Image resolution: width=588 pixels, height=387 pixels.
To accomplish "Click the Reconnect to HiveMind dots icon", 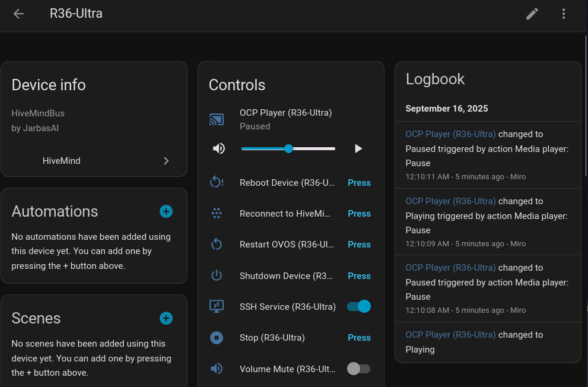I will [217, 214].
